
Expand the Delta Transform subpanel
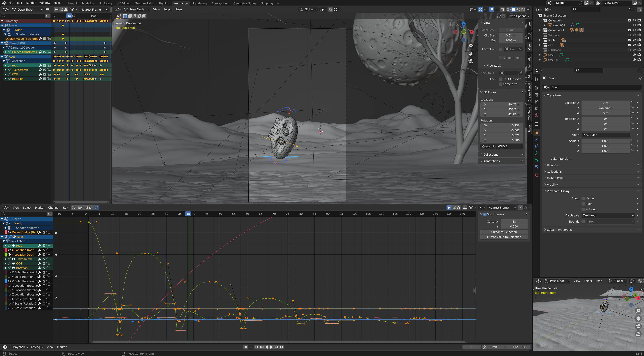(561, 159)
